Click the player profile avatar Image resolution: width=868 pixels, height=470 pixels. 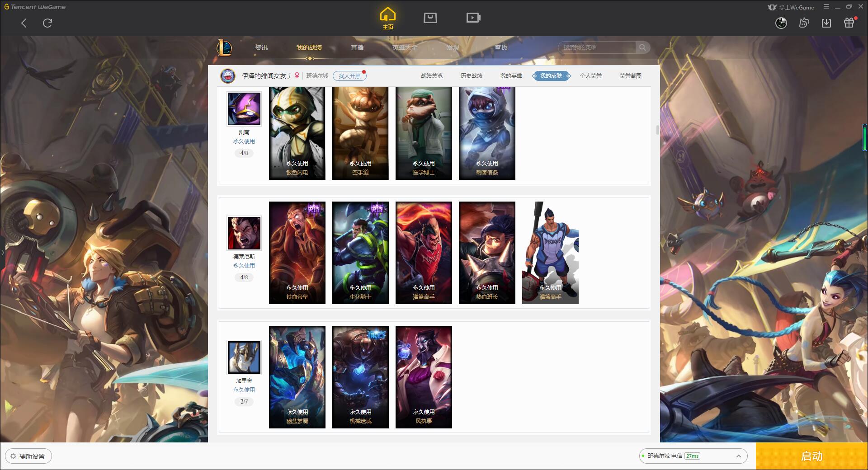click(227, 76)
